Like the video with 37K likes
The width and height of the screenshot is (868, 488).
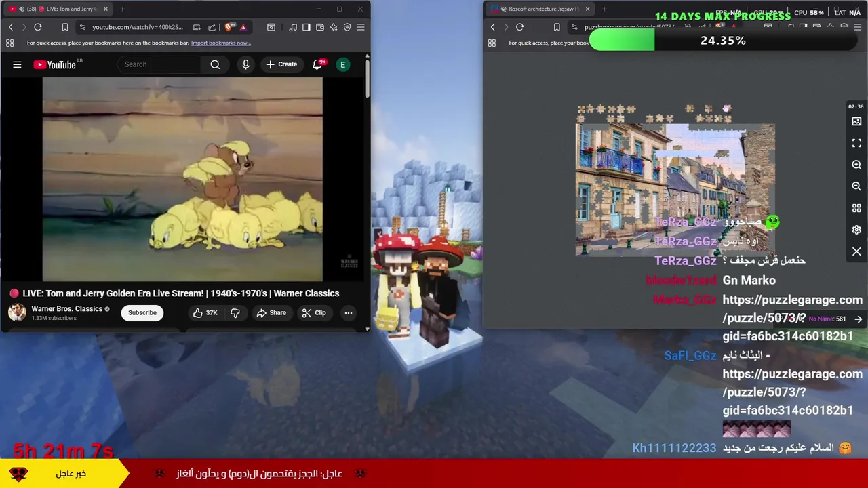(x=205, y=312)
